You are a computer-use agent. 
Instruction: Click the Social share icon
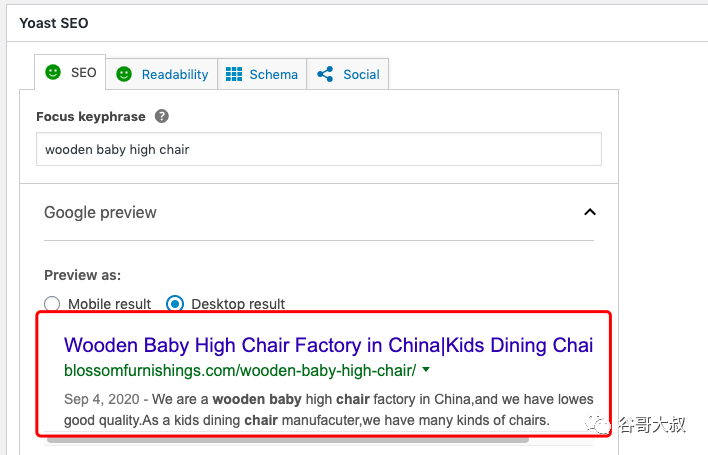tap(325, 74)
